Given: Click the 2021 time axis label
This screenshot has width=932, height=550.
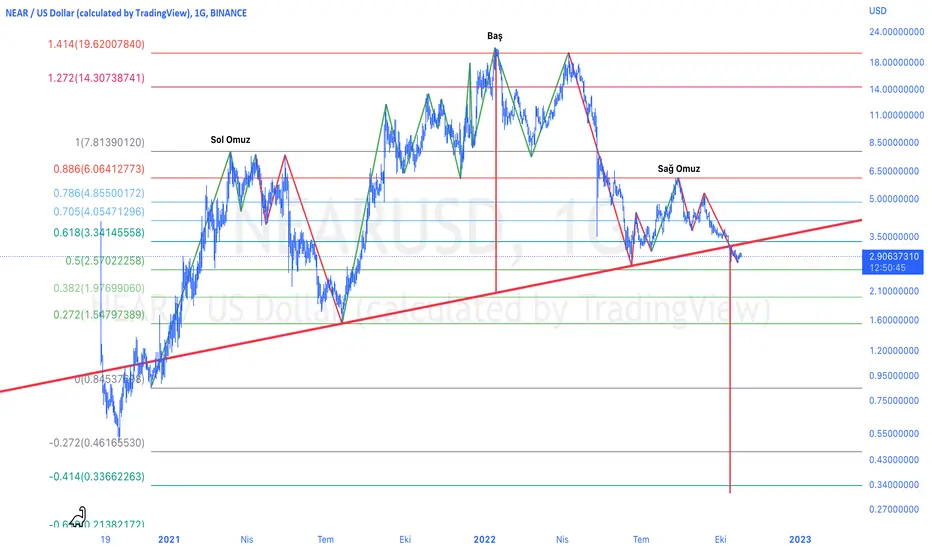Looking at the screenshot, I should click(x=169, y=539).
